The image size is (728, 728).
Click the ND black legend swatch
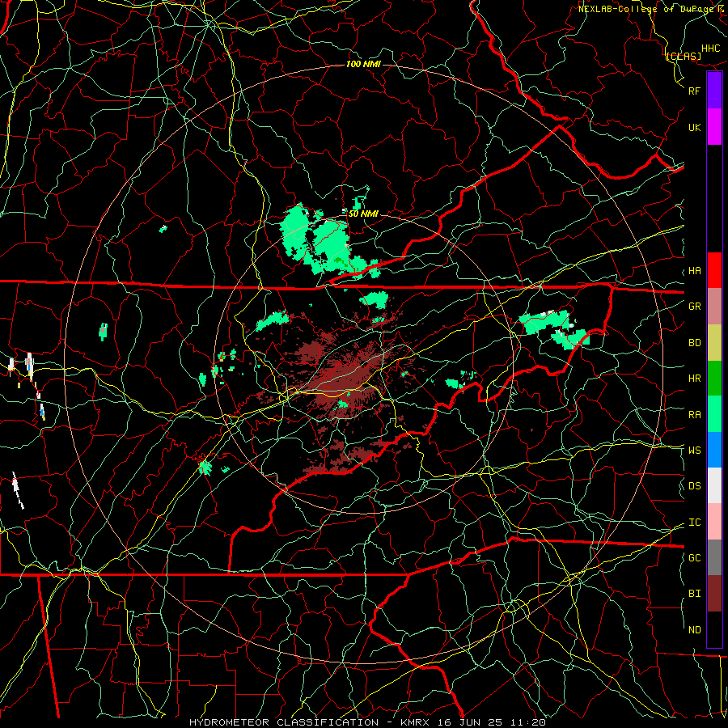(714, 629)
